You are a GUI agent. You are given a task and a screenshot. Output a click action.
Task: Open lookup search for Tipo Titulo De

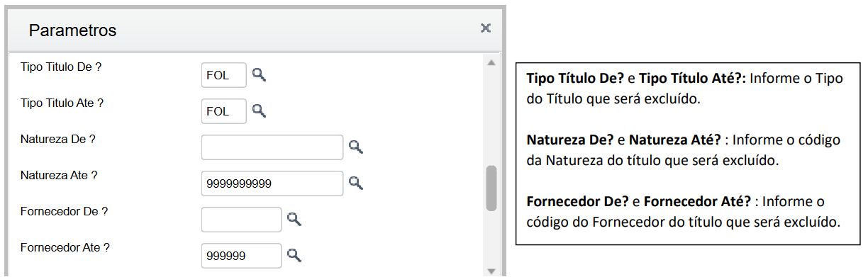coord(259,74)
